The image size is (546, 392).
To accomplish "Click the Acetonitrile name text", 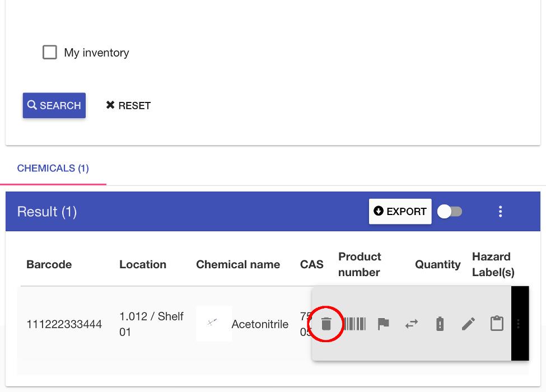I will (x=260, y=324).
